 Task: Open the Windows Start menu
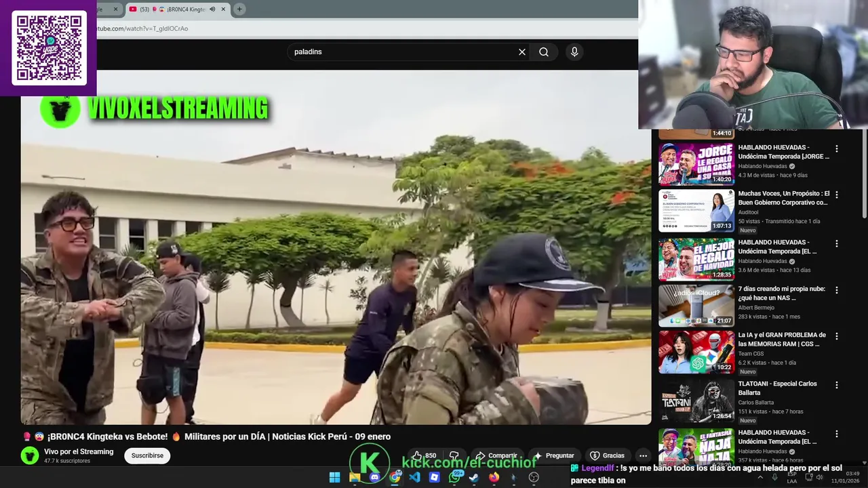pyautogui.click(x=334, y=477)
